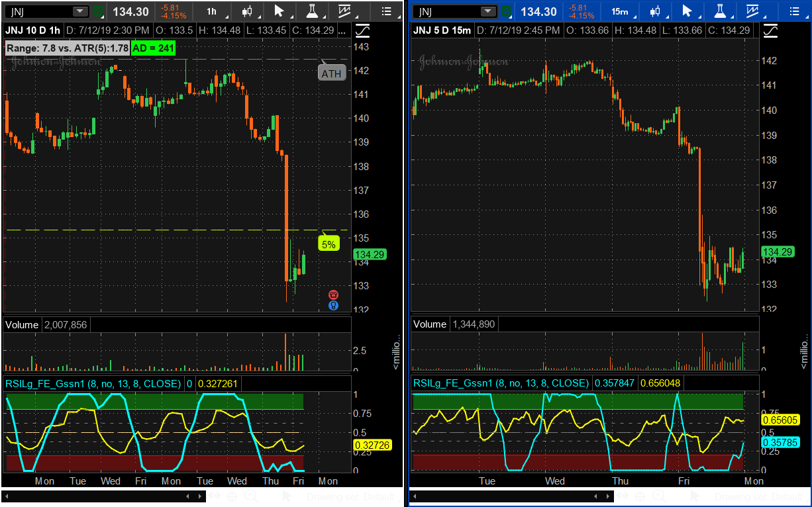The height and width of the screenshot is (507, 812).
Task: Open list menu icon in left chart toolbar
Action: [387, 11]
